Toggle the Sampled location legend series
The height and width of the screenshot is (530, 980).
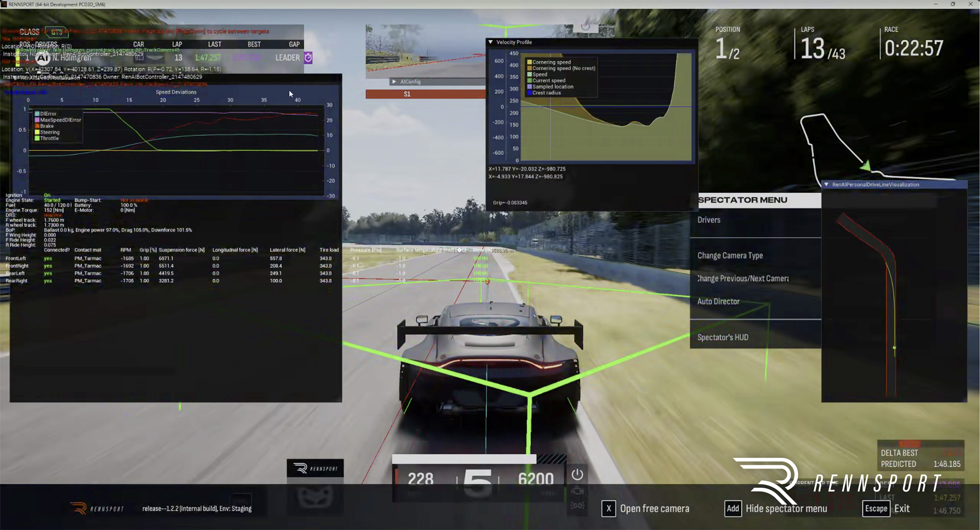click(x=550, y=87)
